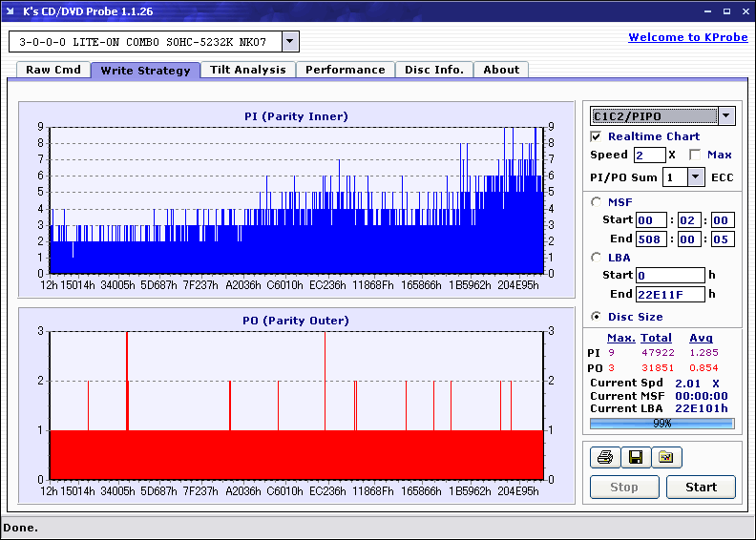Click the LBA End value field
Image resolution: width=756 pixels, height=540 pixels.
pos(670,294)
